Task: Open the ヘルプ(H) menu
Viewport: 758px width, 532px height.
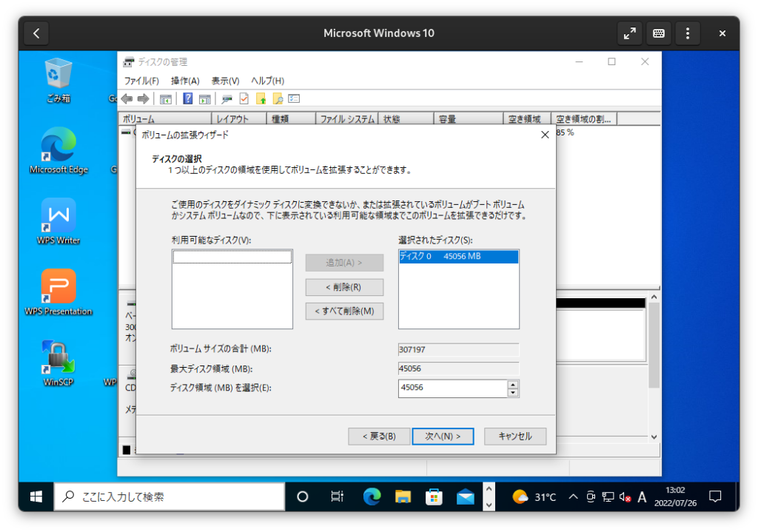Action: click(x=268, y=81)
